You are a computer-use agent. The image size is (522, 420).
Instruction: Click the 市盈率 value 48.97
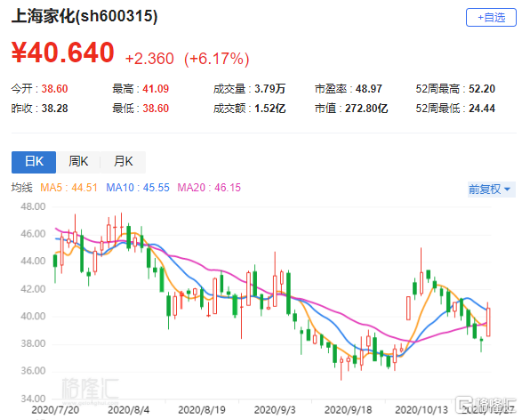tap(368, 89)
